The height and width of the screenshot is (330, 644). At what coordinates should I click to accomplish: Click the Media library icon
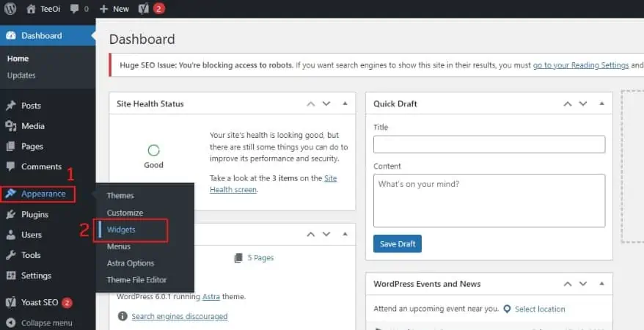point(11,126)
